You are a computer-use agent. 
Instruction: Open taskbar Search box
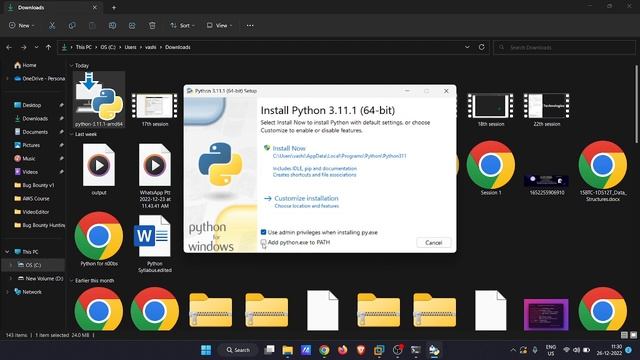(238, 350)
